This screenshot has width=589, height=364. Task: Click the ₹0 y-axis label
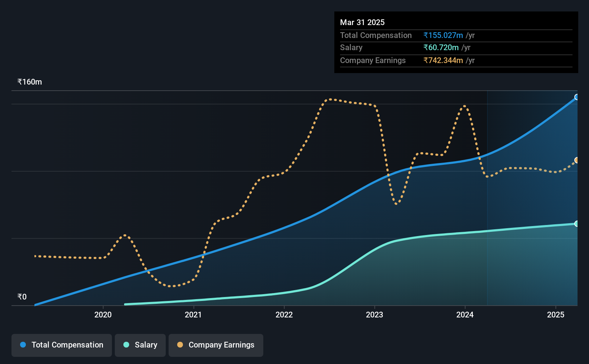22,297
